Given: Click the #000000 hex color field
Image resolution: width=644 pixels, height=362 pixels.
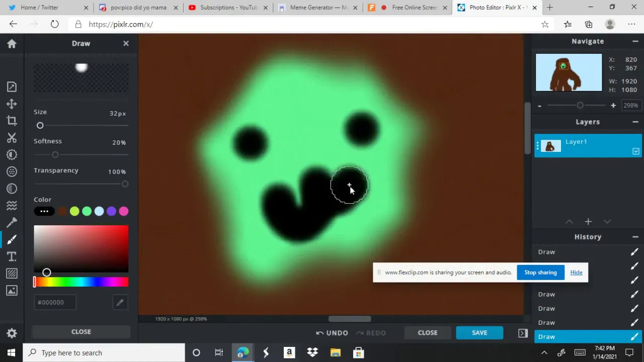Looking at the screenshot, I should click(x=55, y=302).
